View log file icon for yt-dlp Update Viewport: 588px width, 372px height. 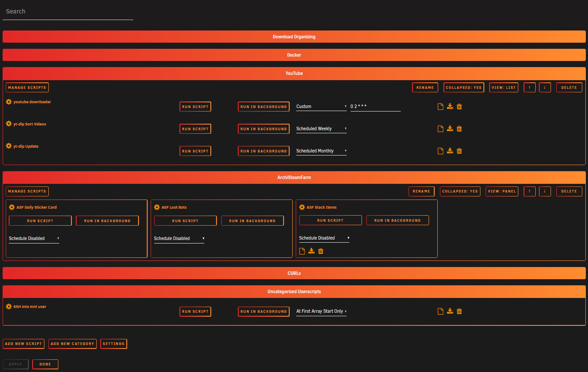[440, 151]
